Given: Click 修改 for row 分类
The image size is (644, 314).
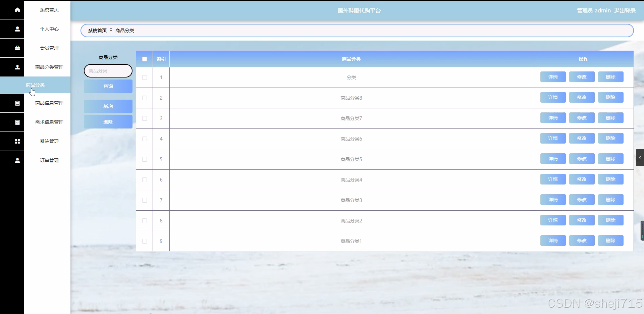Looking at the screenshot, I should (582, 77).
